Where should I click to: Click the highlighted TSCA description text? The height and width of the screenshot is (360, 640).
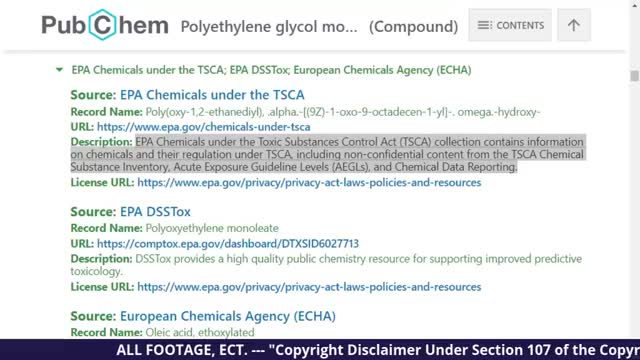[x=328, y=154]
